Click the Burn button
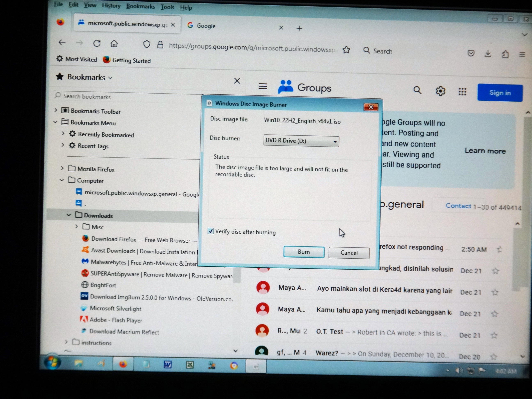Viewport: 532px width, 399px height. tap(304, 252)
